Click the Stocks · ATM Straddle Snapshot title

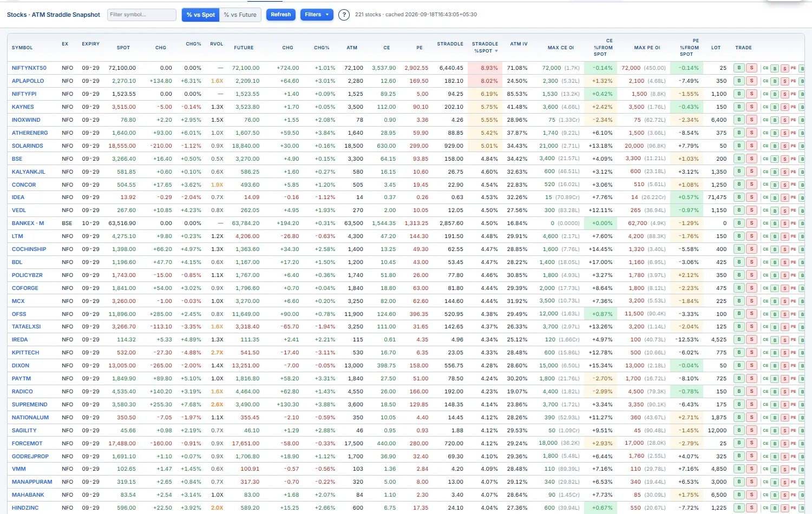coord(54,15)
